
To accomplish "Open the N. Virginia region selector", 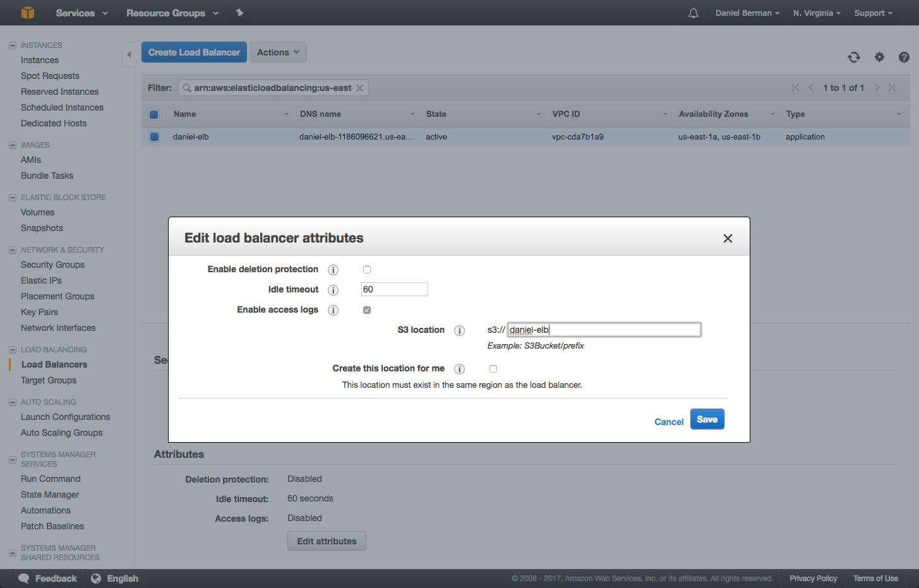I will pyautogui.click(x=816, y=13).
